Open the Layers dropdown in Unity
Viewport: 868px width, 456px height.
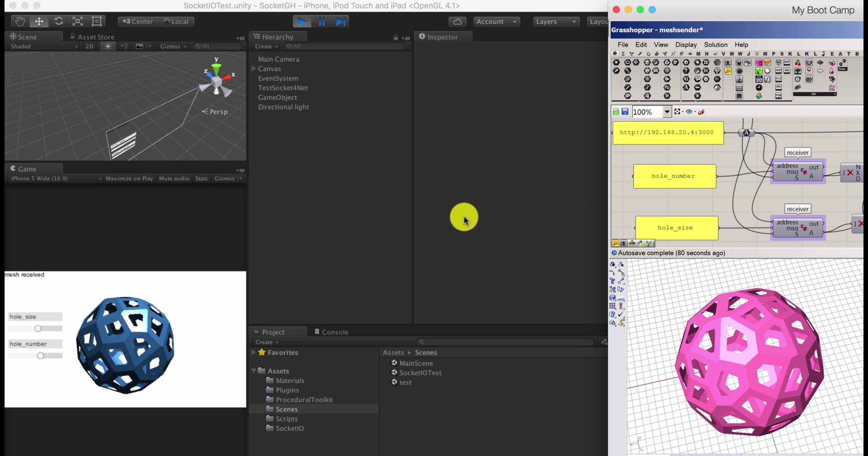click(x=556, y=22)
